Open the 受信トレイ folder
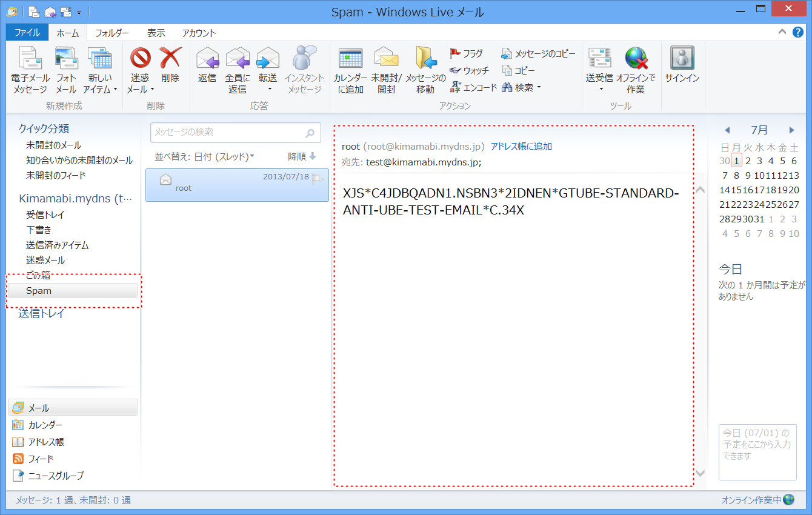Screen dimensions: 812x515 (x=45, y=215)
